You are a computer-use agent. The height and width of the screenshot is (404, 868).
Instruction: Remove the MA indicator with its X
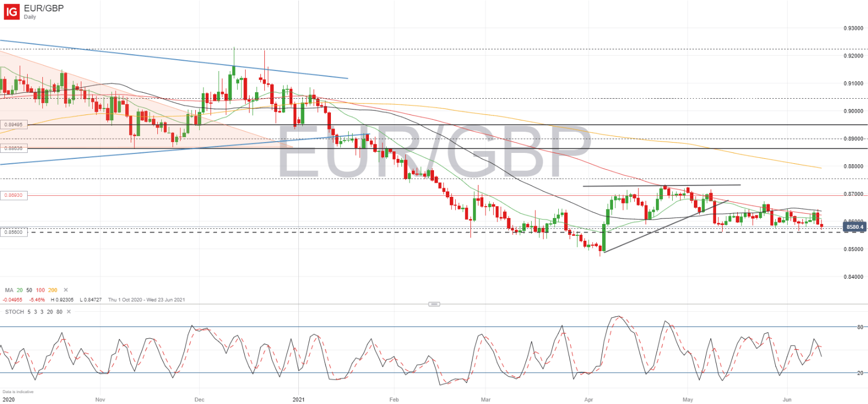coord(66,290)
